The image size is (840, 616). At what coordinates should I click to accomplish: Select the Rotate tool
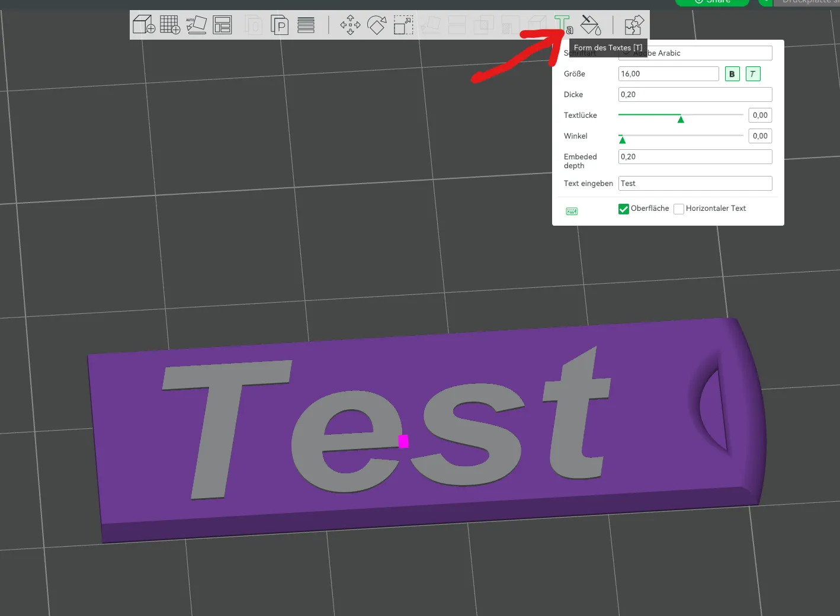[377, 25]
